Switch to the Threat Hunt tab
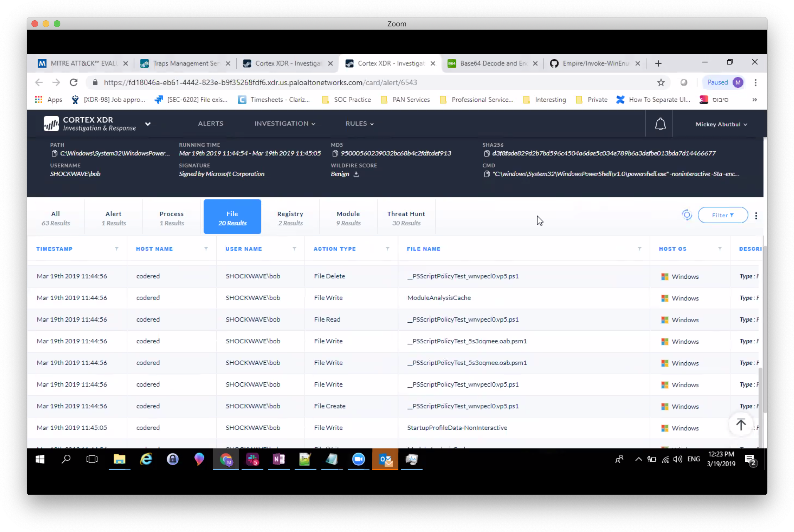 click(406, 218)
